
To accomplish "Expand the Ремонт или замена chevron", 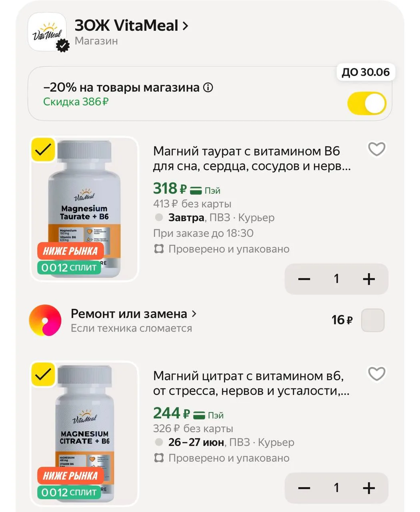I will 194,314.
